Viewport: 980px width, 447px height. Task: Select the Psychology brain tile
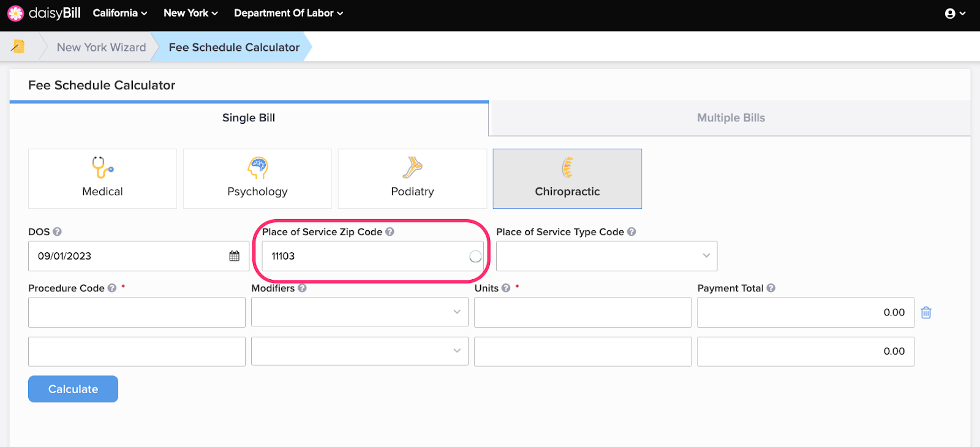pyautogui.click(x=257, y=179)
